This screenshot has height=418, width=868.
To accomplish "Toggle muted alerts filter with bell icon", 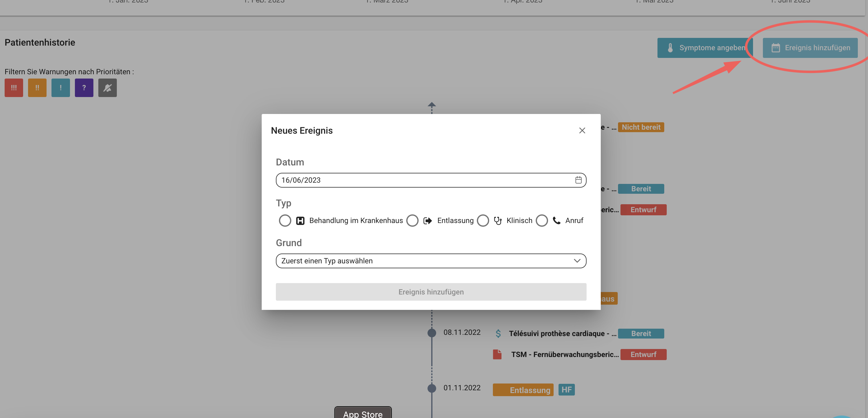I will click(x=108, y=87).
